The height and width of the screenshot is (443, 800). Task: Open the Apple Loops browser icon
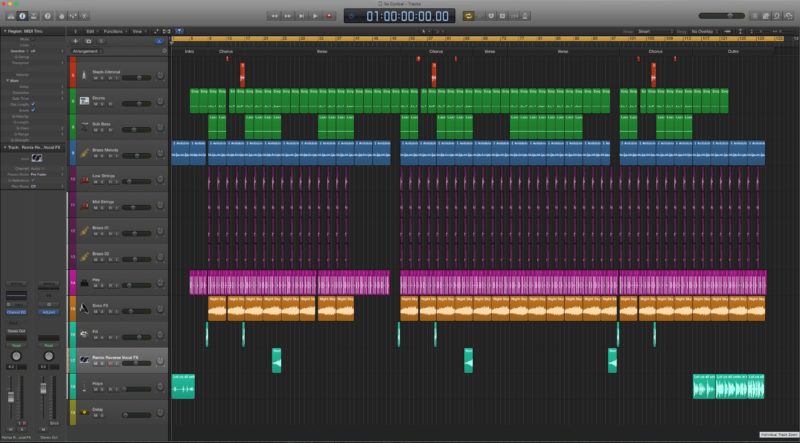(777, 16)
